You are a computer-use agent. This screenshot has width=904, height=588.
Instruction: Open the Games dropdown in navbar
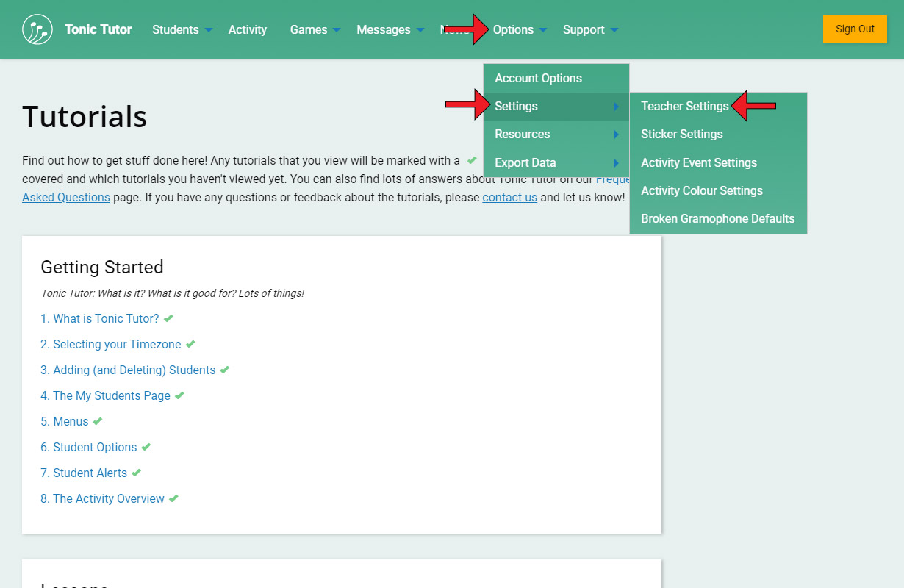click(x=315, y=29)
